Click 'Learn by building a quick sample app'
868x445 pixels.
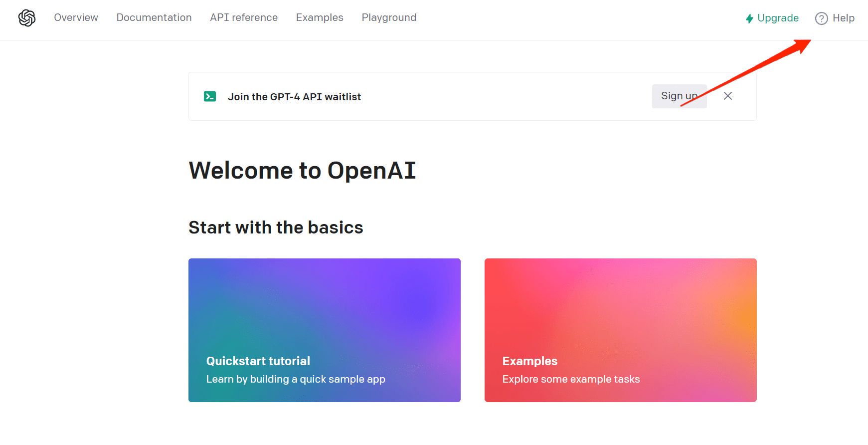(x=296, y=379)
